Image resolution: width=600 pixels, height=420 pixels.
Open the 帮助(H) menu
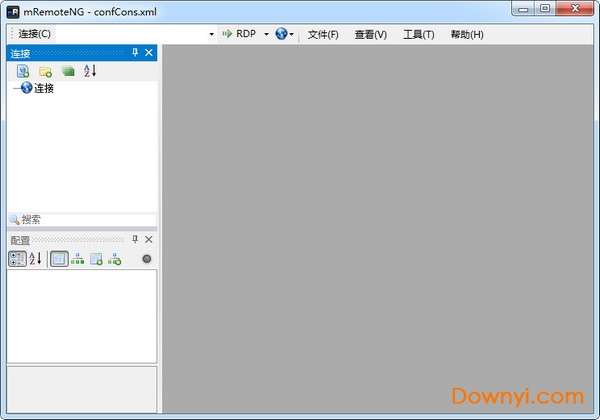467,34
